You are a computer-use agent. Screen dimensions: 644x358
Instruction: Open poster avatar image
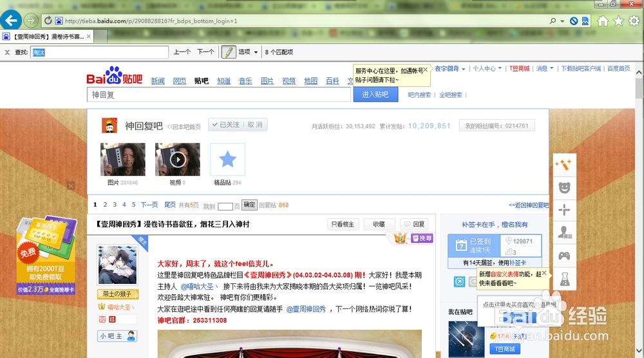117,265
